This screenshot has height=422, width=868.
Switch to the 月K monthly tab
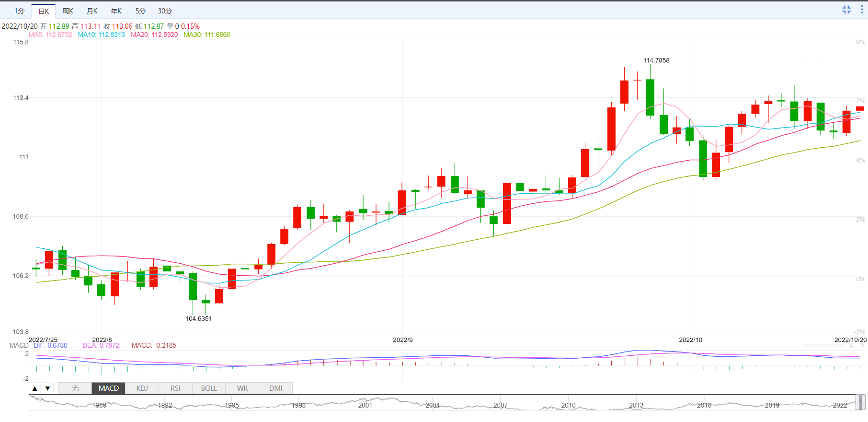92,11
